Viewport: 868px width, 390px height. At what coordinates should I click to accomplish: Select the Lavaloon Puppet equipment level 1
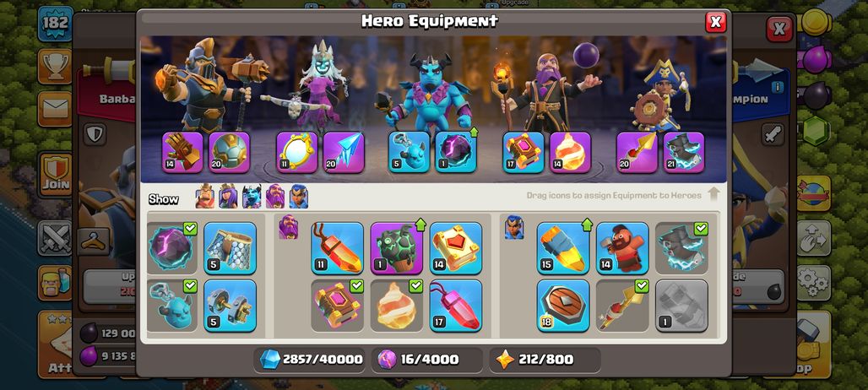pos(396,248)
